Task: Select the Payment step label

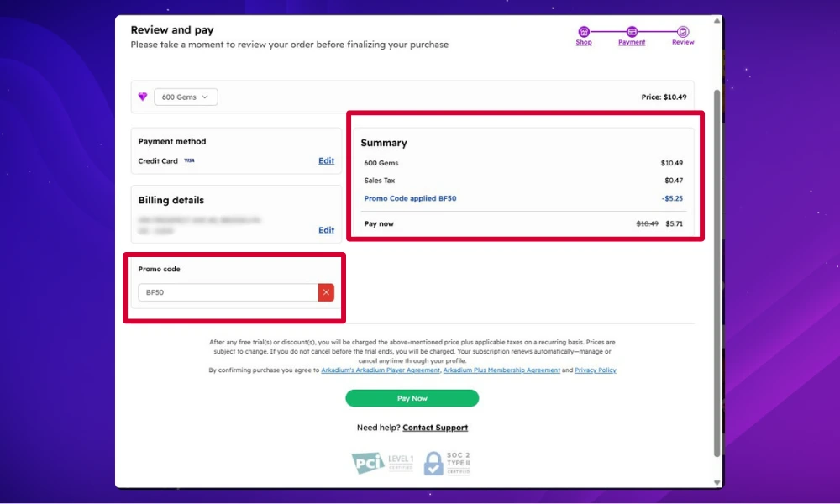Action: (x=632, y=42)
